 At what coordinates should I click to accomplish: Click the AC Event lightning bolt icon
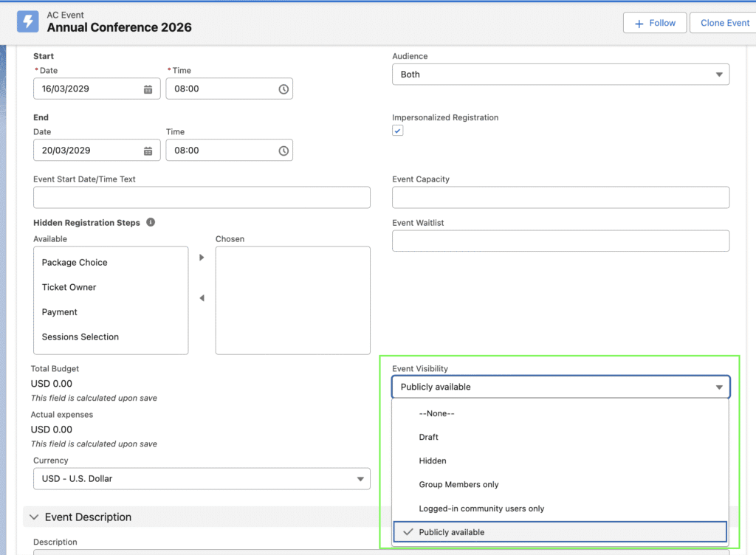(28, 21)
